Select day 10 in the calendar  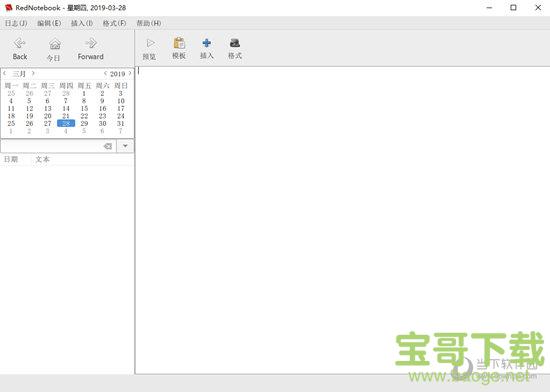pyautogui.click(x=121, y=101)
